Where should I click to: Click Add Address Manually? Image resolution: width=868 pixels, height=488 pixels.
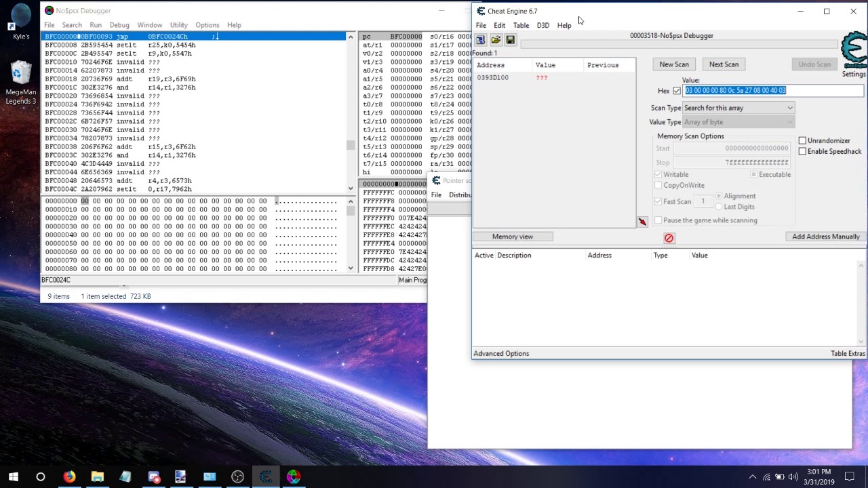pyautogui.click(x=826, y=237)
